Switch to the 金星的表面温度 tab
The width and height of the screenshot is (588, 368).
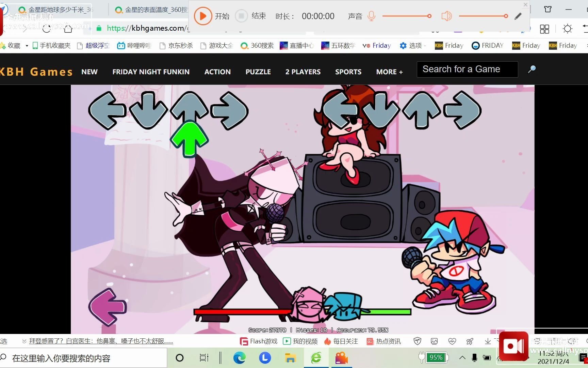(x=151, y=10)
